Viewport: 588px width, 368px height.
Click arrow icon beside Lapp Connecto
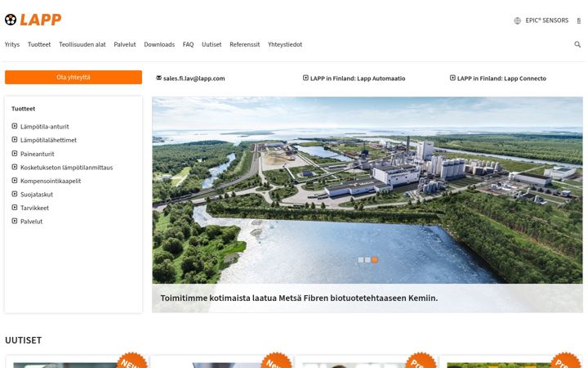click(x=452, y=78)
